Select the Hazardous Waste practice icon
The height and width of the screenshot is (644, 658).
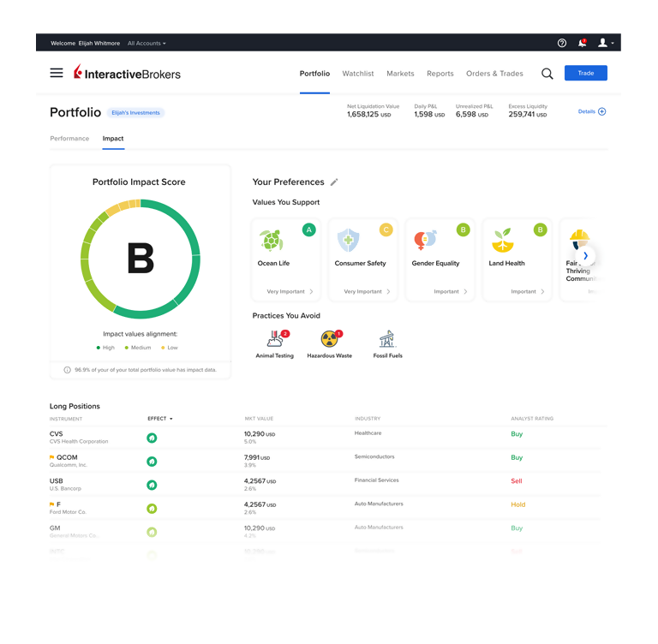coord(330,339)
